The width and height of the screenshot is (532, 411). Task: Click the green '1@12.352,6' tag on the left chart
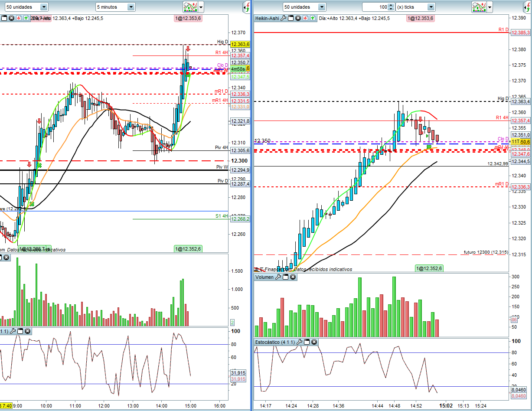(188, 249)
